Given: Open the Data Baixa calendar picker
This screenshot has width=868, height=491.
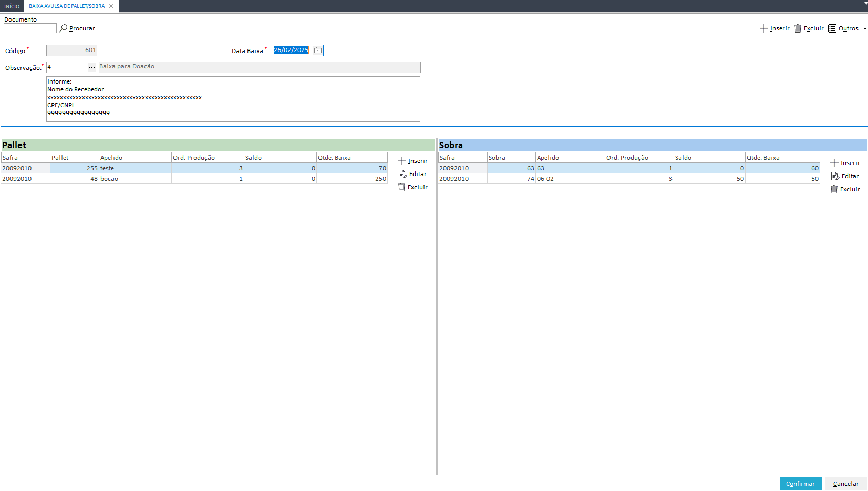Looking at the screenshot, I should (318, 50).
